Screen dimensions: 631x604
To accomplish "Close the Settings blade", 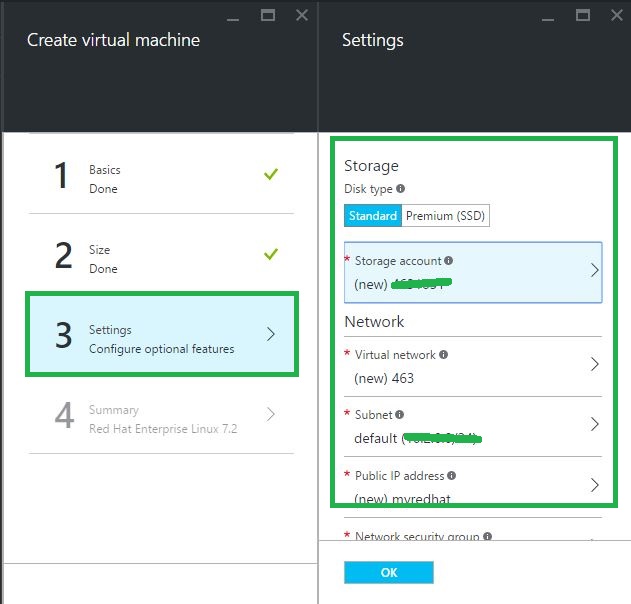I will pos(616,15).
